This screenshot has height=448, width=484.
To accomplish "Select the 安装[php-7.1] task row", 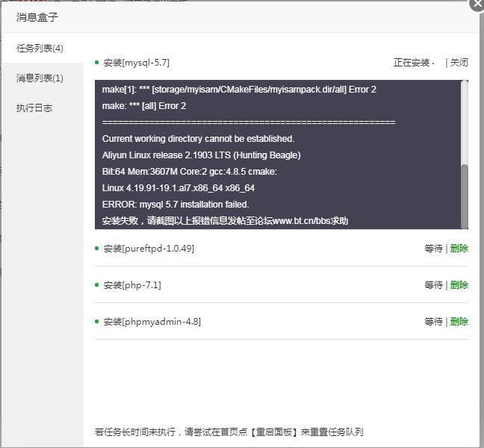I will tap(282, 284).
